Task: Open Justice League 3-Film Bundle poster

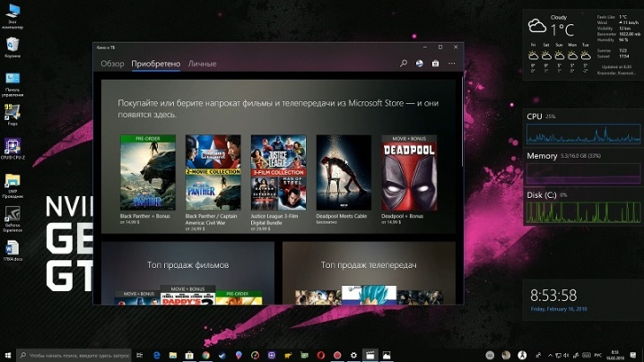Action: pos(278,172)
